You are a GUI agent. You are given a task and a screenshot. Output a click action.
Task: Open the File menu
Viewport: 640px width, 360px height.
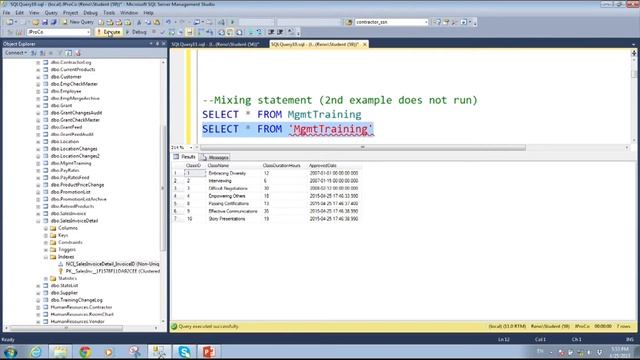pos(7,13)
